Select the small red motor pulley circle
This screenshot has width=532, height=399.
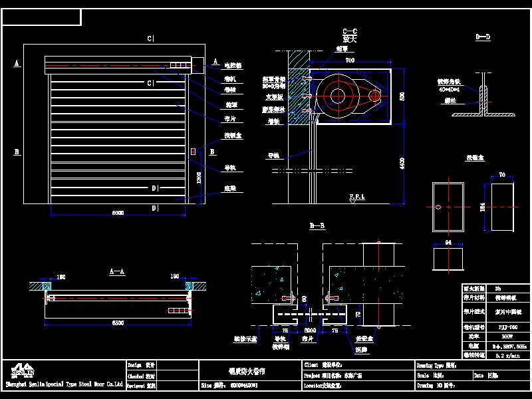tap(375, 96)
